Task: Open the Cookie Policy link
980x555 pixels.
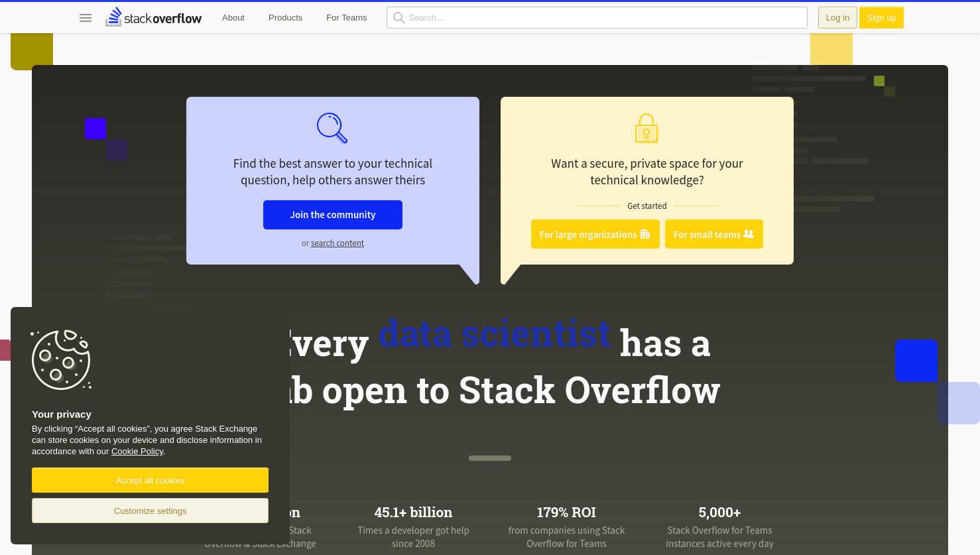Action: coord(137,452)
